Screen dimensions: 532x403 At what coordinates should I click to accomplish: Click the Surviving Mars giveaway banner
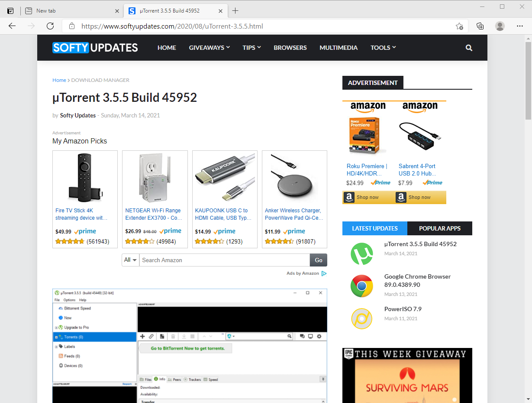[x=407, y=375]
